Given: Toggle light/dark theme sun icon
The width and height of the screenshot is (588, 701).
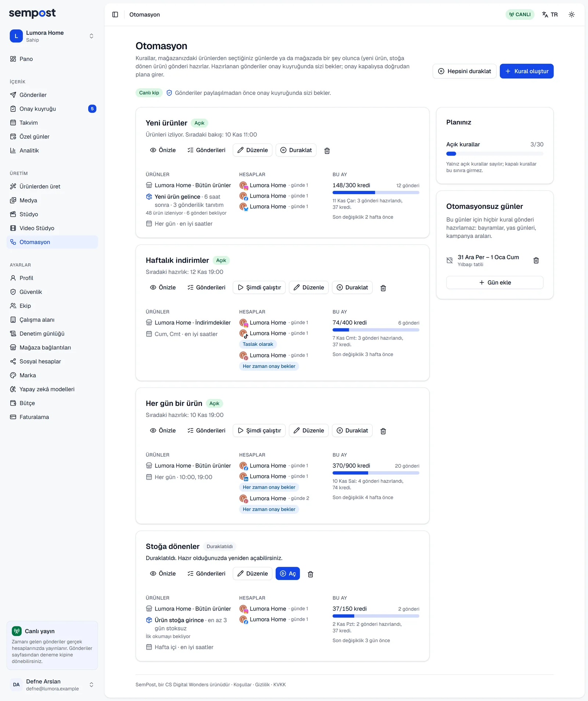Looking at the screenshot, I should tap(571, 15).
